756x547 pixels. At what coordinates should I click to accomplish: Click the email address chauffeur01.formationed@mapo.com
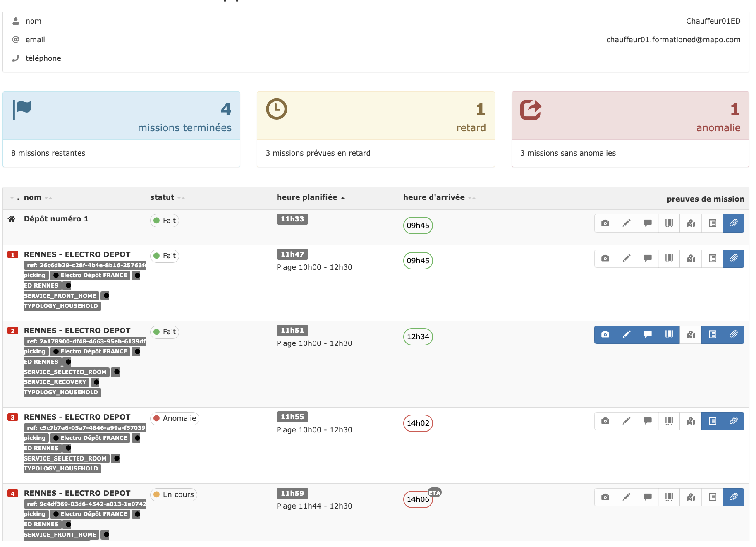(x=673, y=39)
